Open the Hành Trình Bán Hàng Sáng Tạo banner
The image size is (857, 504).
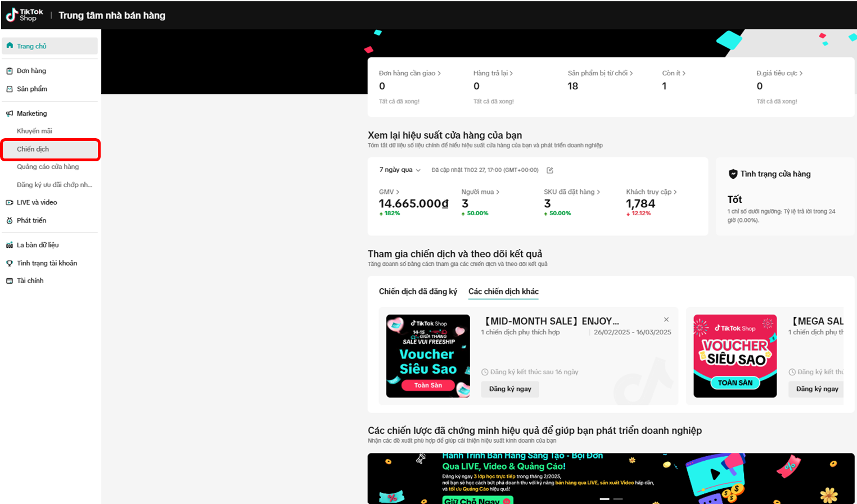(611, 479)
